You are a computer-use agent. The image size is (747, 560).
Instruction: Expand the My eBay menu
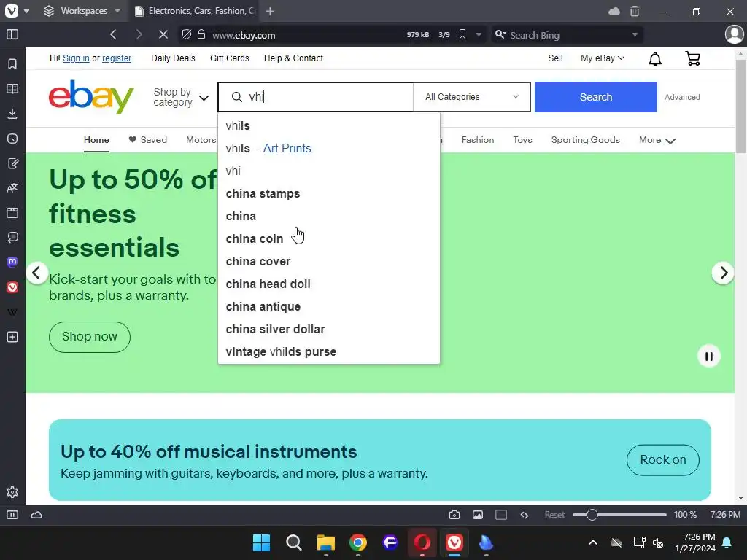click(x=602, y=58)
